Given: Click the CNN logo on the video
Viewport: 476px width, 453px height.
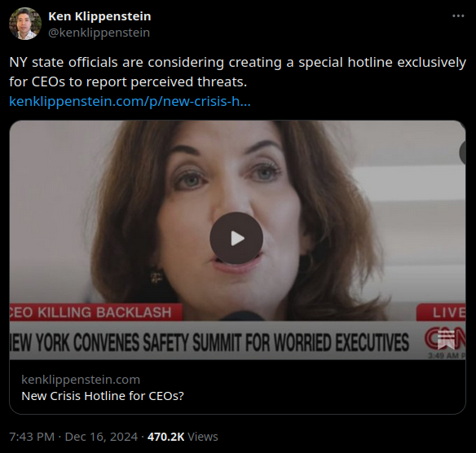Looking at the screenshot, I should coord(445,339).
